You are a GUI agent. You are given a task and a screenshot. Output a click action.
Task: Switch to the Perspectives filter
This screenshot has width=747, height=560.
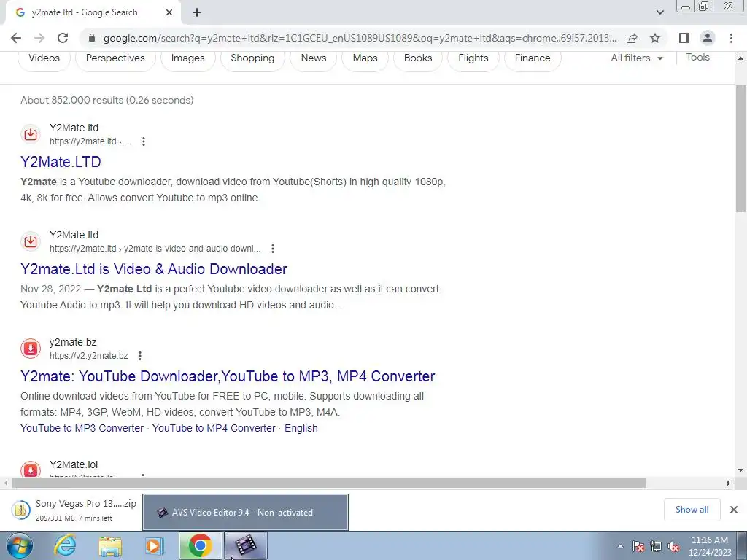[x=115, y=58]
